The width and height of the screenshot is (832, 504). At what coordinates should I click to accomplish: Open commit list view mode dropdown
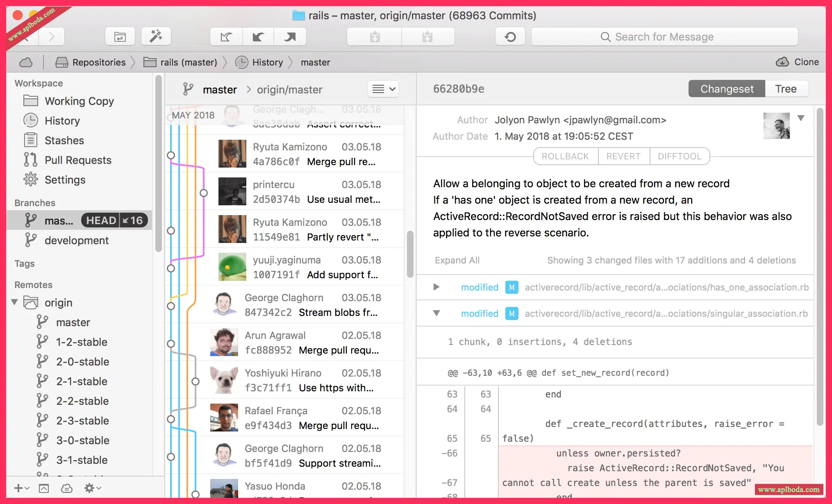tap(384, 89)
